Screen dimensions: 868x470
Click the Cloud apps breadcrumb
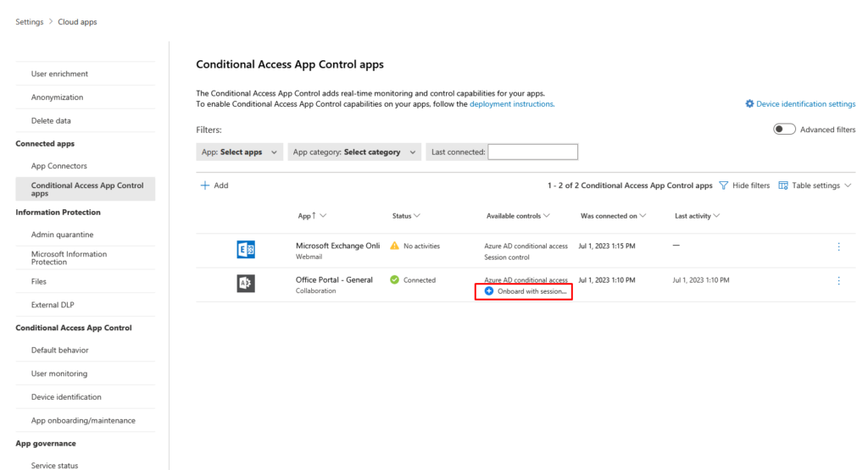pos(77,21)
